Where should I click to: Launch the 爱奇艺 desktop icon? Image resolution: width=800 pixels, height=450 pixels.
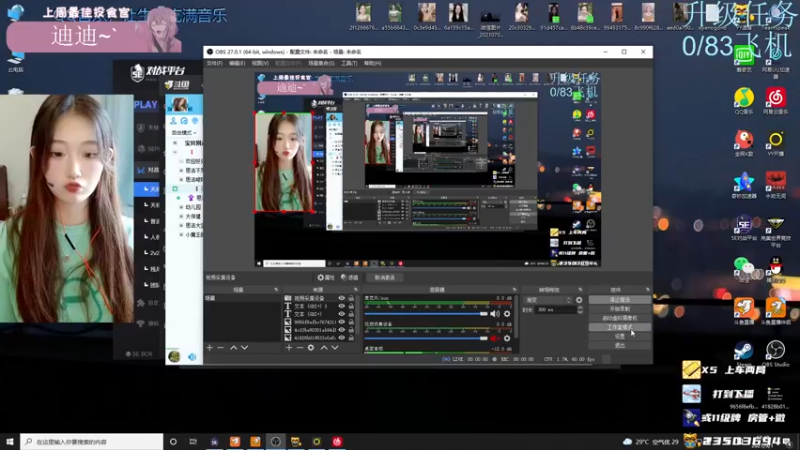744,59
